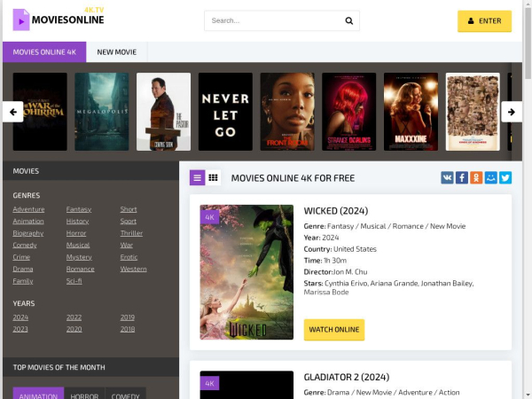Go to next carousel slide arrow
Screen dimensions: 532x399
point(512,112)
